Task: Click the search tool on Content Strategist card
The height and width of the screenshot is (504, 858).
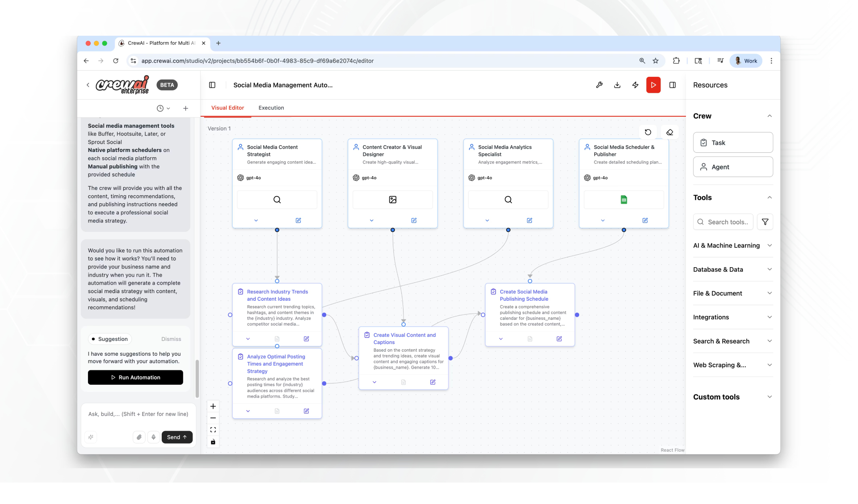Action: (277, 200)
